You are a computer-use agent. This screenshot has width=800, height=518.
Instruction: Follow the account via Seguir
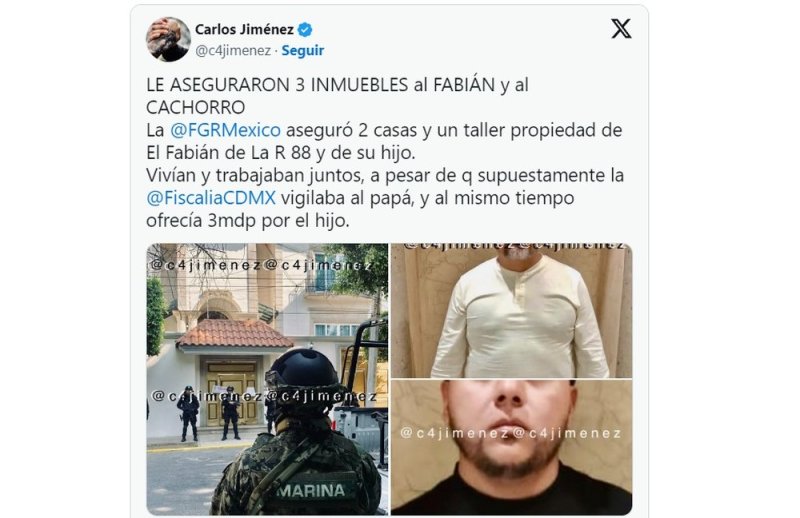(x=303, y=51)
